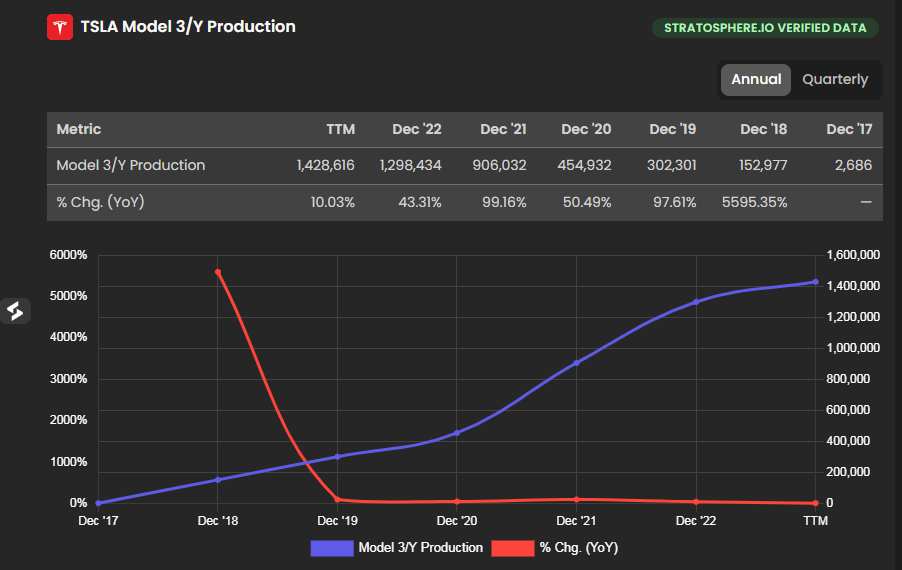Select the % Chg. (YoY) row label
Screen dimensions: 902x570
[x=100, y=202]
